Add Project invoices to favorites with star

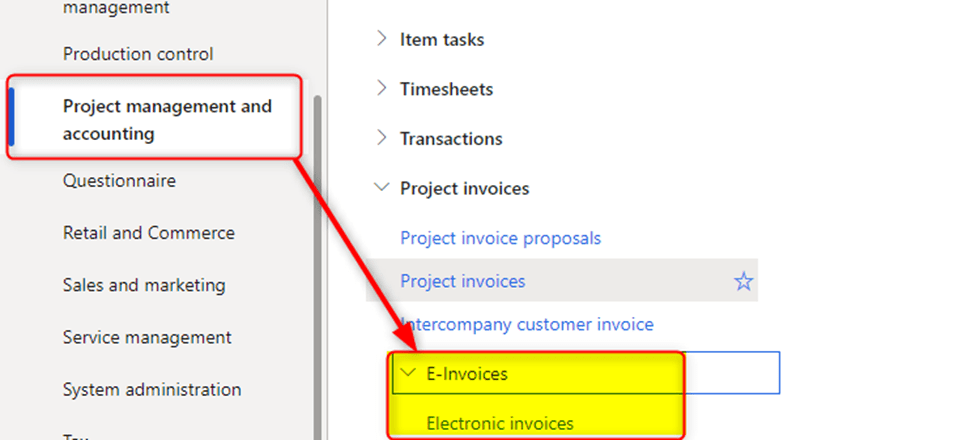tap(743, 282)
